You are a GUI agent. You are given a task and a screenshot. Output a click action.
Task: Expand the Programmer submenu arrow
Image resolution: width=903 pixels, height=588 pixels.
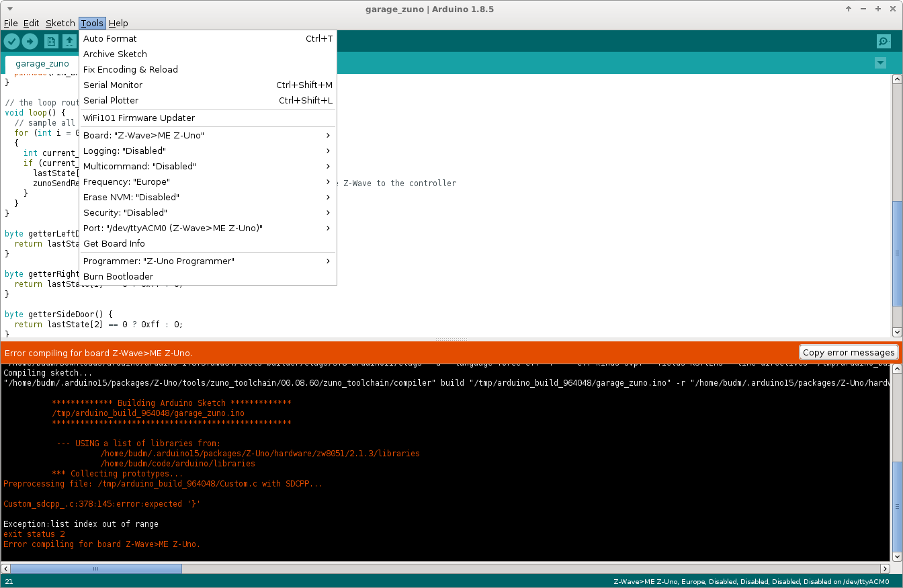(328, 261)
